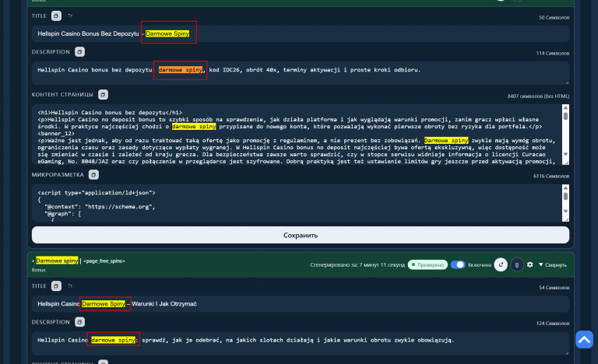
Task: Click the '114 Символов' counter
Action: (553, 54)
